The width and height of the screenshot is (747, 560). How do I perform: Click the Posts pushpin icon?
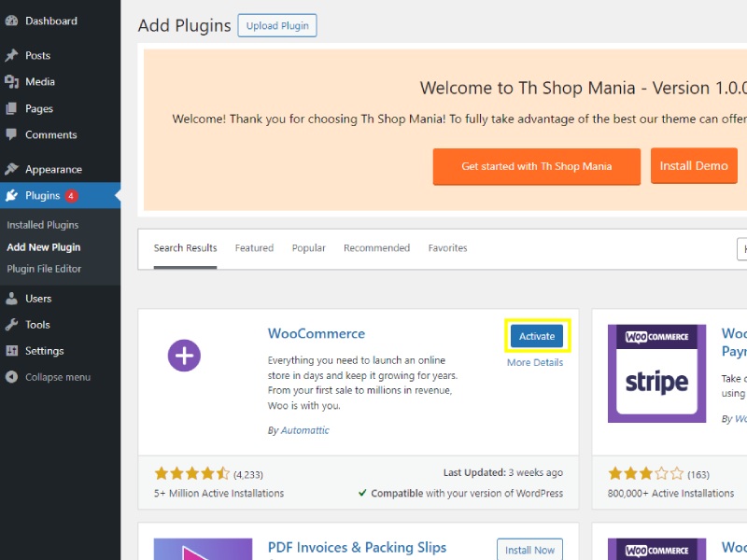point(11,55)
